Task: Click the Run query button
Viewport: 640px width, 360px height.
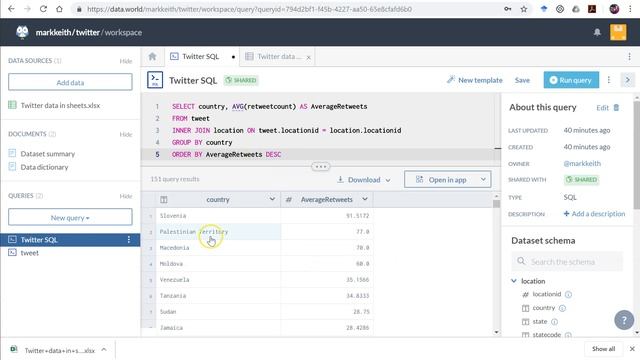Action: (x=571, y=80)
